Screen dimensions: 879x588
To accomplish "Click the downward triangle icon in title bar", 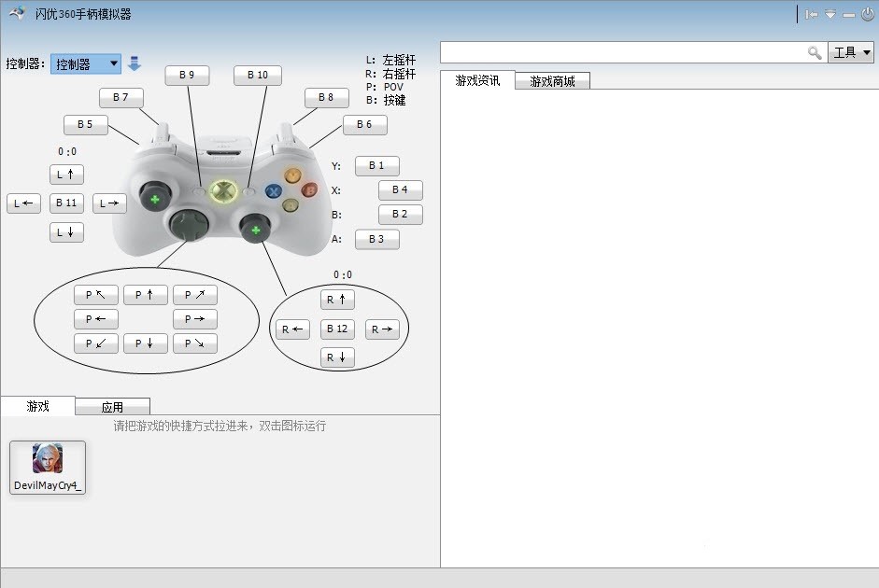I will 830,14.
